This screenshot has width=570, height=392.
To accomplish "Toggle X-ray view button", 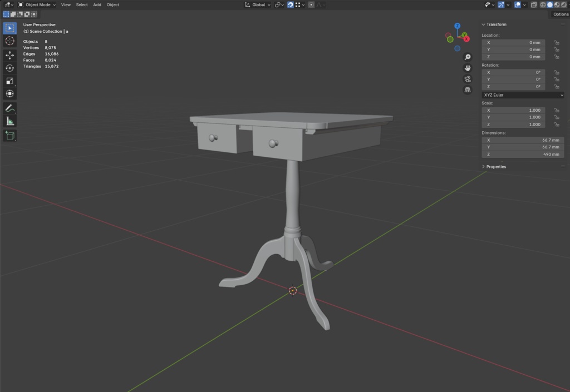I will [x=534, y=4].
